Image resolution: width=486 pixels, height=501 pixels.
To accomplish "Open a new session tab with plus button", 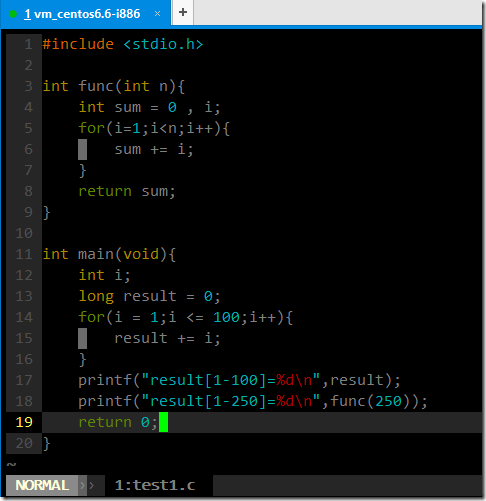I will click(183, 13).
